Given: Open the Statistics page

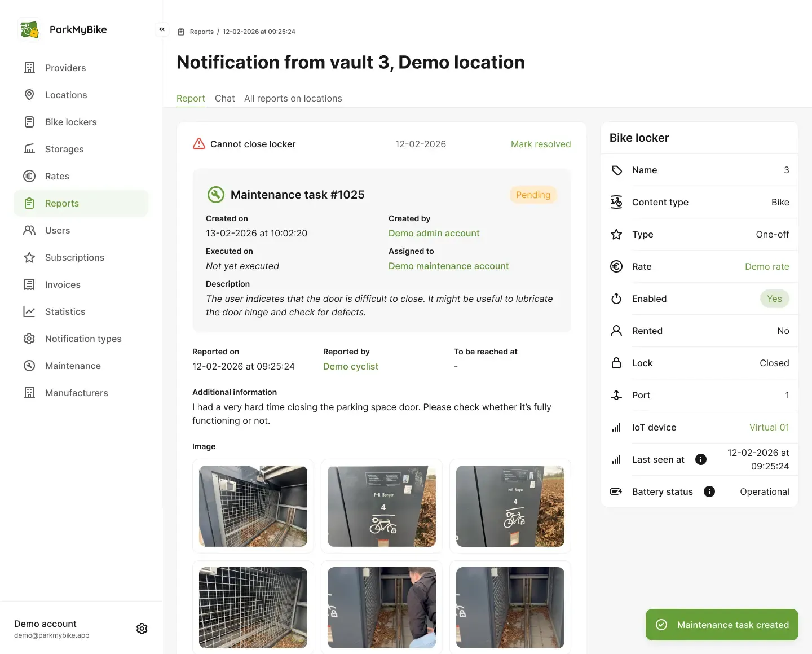Looking at the screenshot, I should click(65, 311).
